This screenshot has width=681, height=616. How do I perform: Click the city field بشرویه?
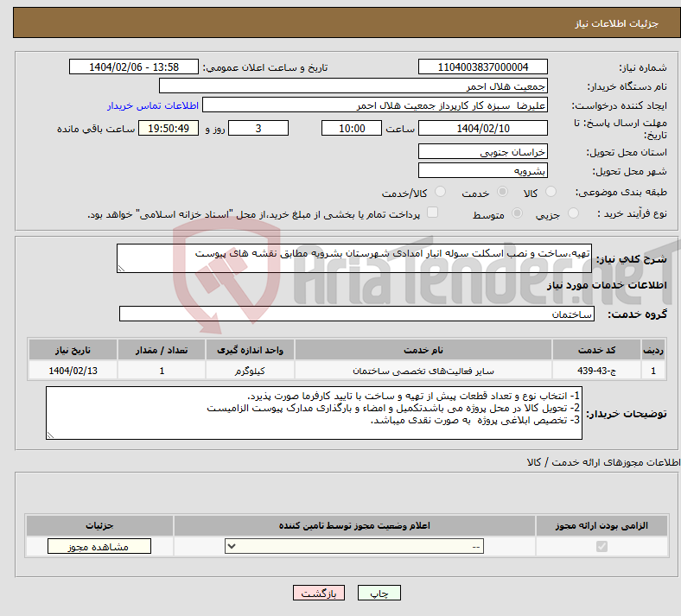point(482,170)
